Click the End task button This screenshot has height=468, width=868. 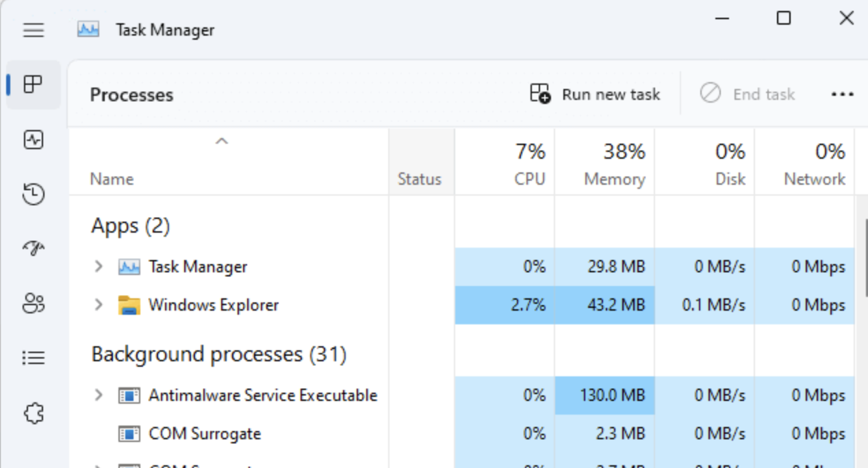coord(747,94)
